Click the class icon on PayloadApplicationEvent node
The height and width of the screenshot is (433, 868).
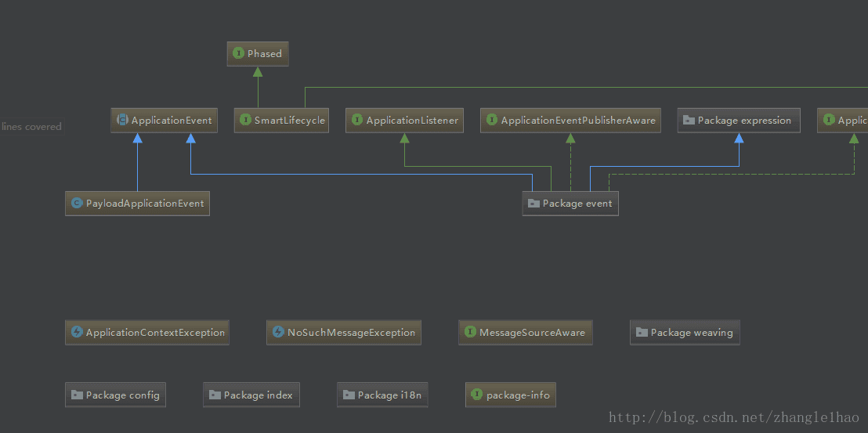[77, 203]
